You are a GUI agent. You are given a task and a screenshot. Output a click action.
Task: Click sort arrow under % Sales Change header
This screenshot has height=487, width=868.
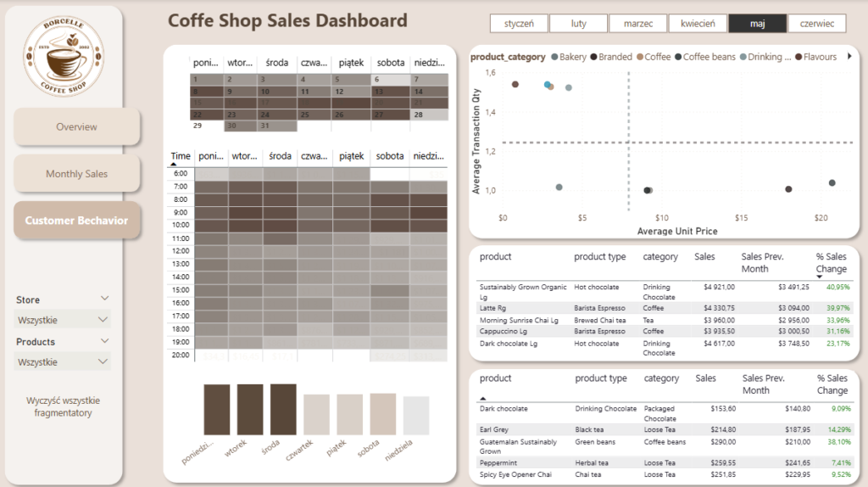pos(820,277)
